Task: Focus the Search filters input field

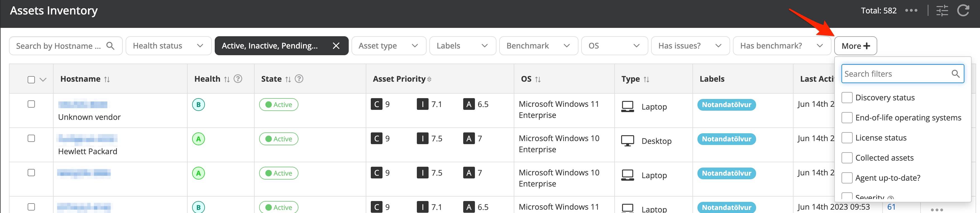Action: click(x=896, y=74)
